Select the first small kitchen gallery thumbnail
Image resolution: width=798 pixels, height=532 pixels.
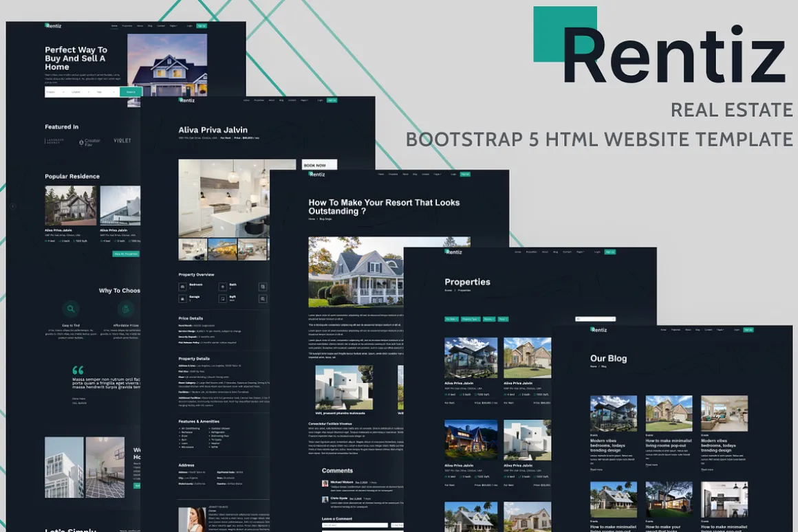193,250
